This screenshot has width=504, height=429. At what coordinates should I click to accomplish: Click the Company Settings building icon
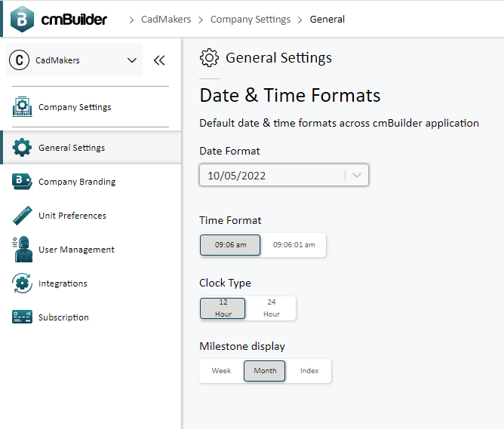[x=22, y=106]
